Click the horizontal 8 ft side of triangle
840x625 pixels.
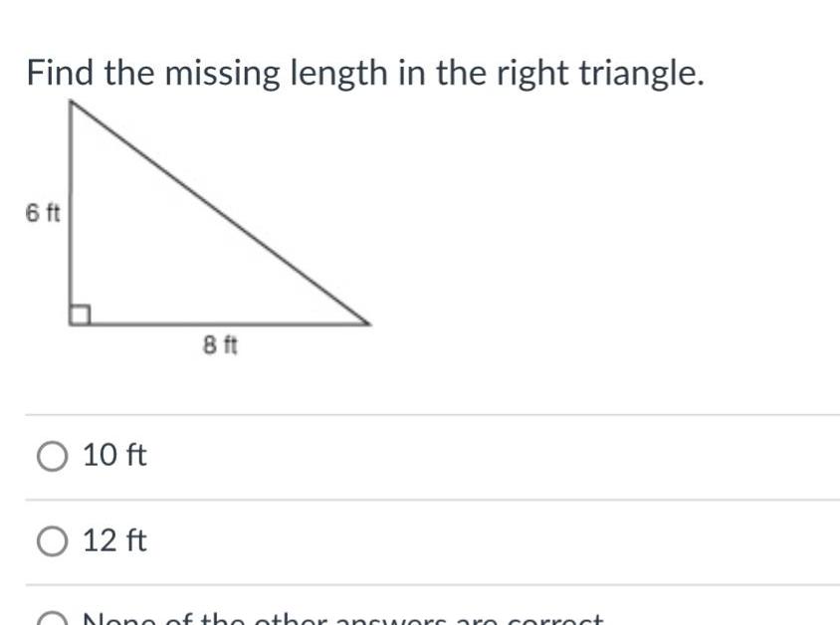219,323
